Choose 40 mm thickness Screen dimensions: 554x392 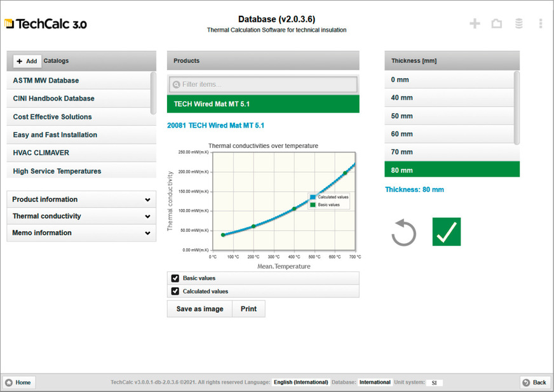449,98
